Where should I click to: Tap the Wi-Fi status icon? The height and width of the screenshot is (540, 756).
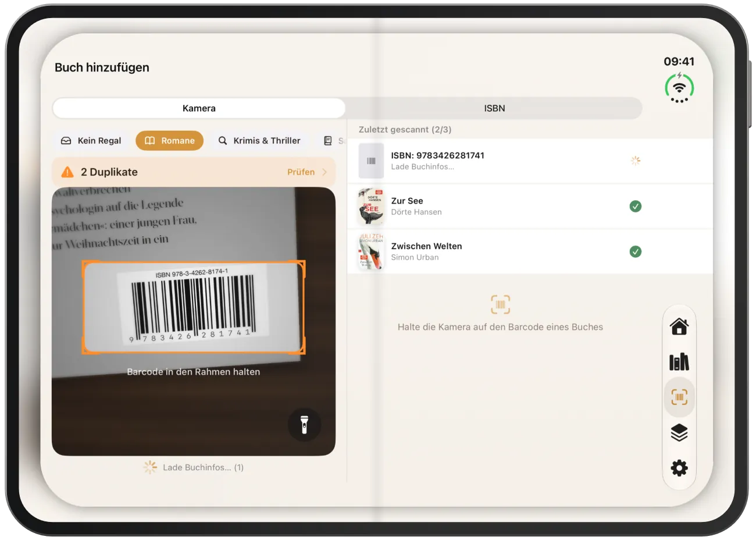click(x=679, y=87)
